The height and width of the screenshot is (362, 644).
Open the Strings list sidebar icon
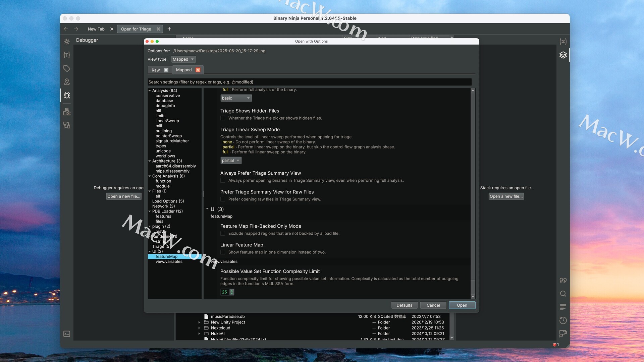[563, 307]
